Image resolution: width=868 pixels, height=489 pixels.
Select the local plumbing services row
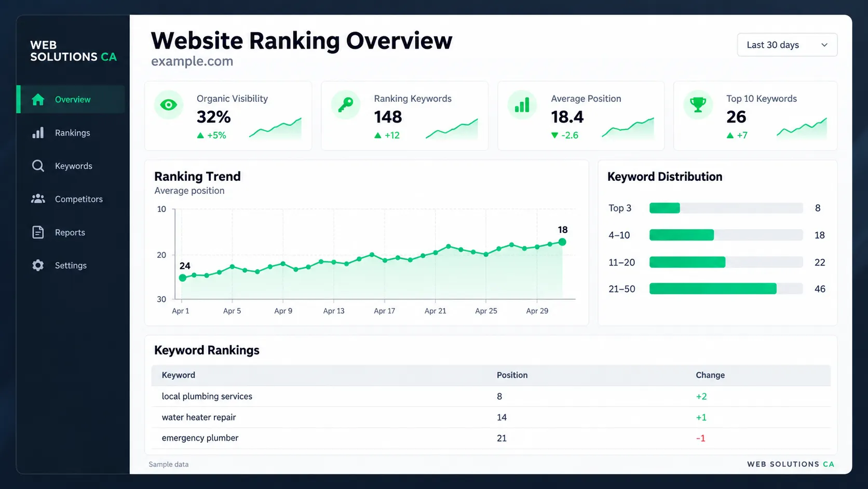(491, 397)
